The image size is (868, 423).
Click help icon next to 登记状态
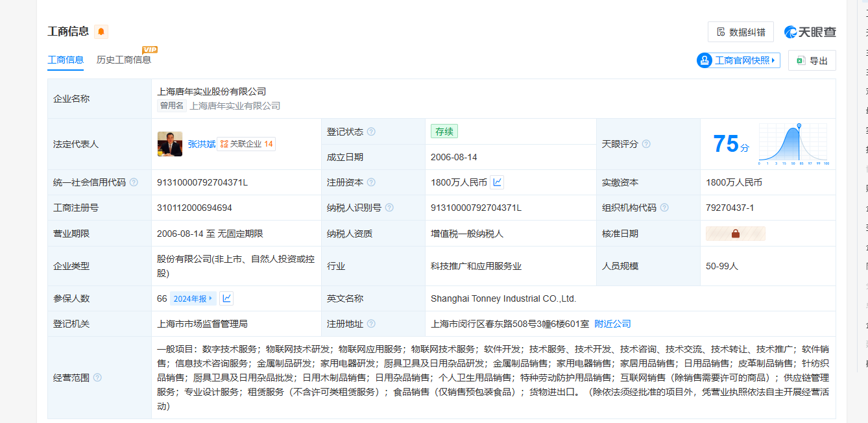point(371,132)
